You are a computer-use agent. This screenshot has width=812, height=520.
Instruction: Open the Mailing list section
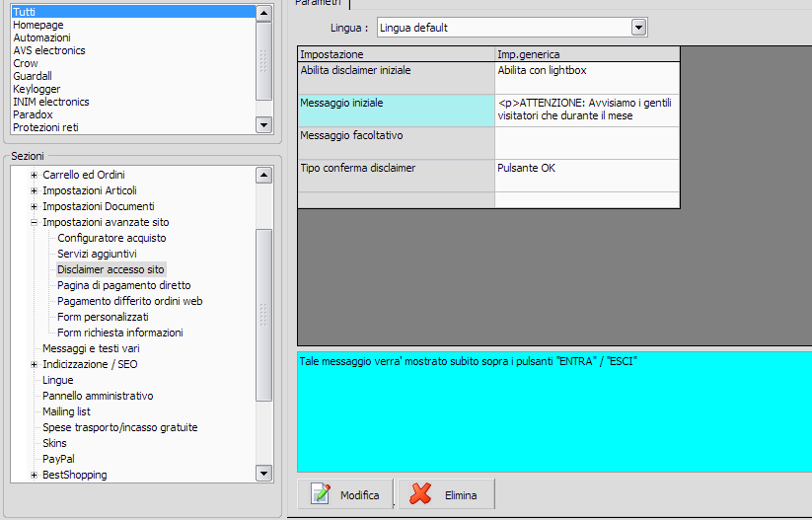66,411
